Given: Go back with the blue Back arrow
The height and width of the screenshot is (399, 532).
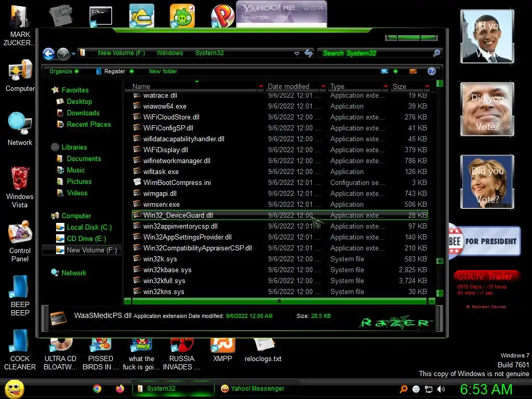Looking at the screenshot, I should tap(48, 54).
